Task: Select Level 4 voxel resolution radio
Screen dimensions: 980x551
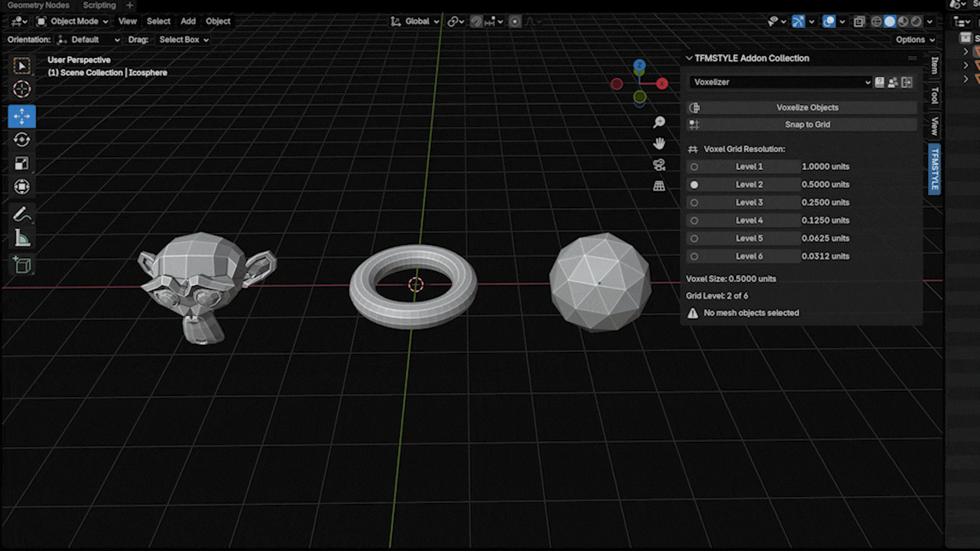Action: tap(694, 220)
